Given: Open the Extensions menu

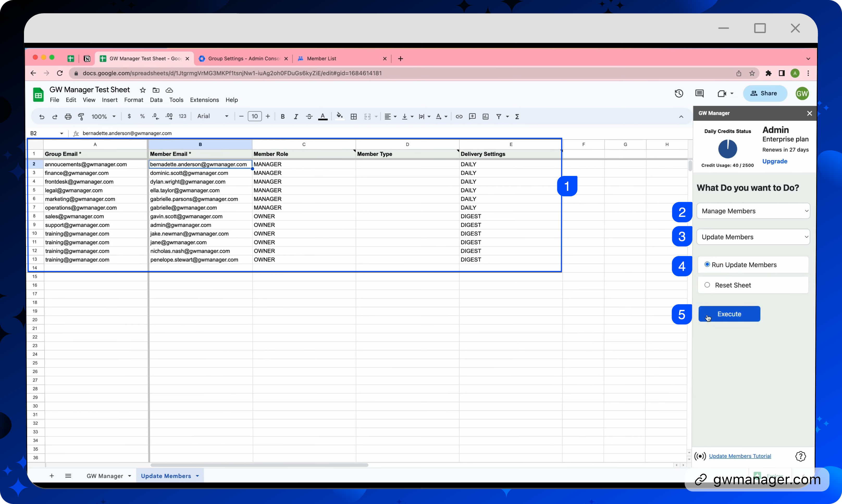Looking at the screenshot, I should click(204, 100).
